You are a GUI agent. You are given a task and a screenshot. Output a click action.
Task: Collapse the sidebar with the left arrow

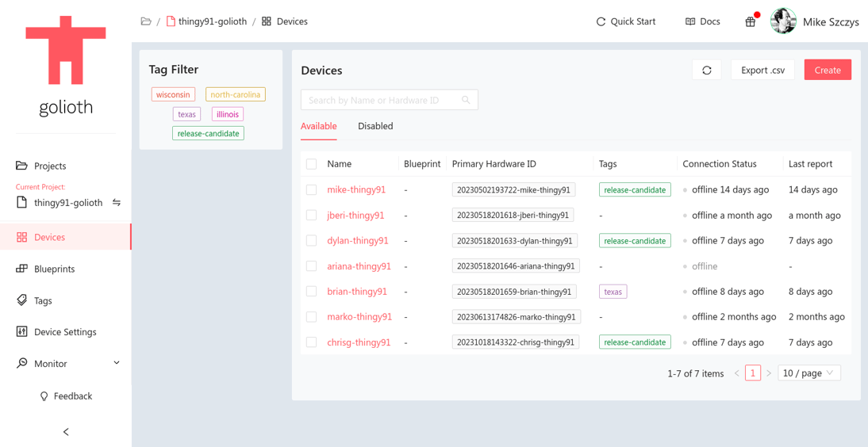click(66, 432)
